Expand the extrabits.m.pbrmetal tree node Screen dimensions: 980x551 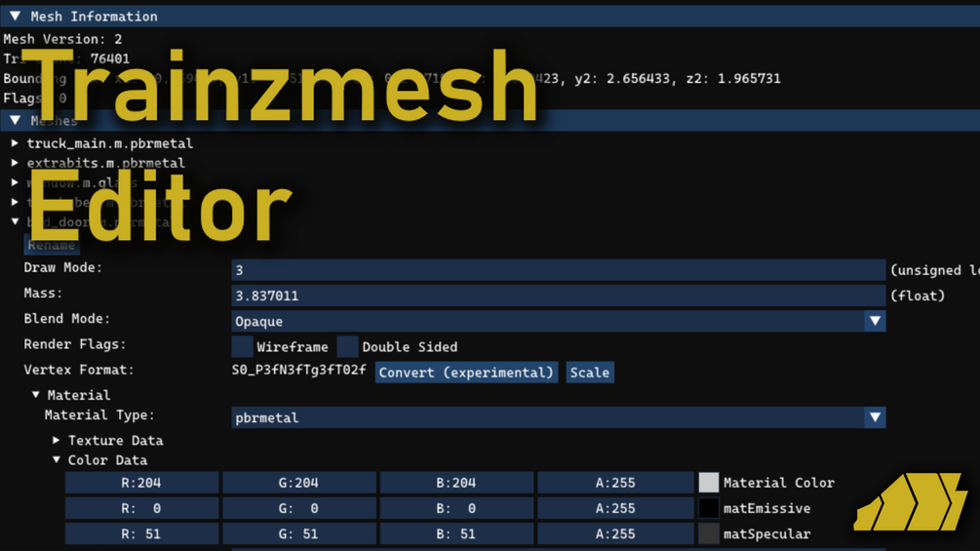pos(15,163)
